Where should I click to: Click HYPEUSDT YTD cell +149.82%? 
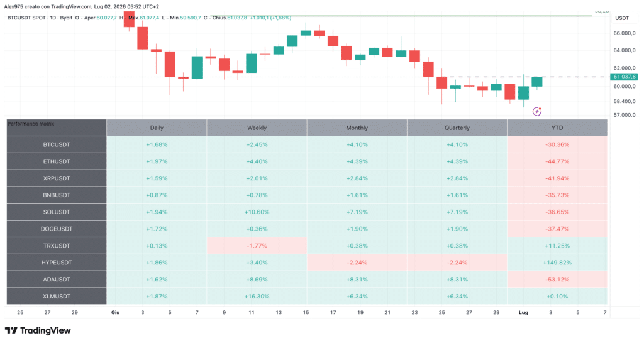point(557,262)
